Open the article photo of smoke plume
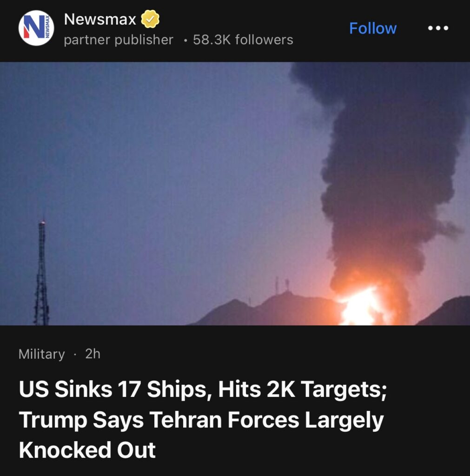470x476 pixels. tap(235, 194)
